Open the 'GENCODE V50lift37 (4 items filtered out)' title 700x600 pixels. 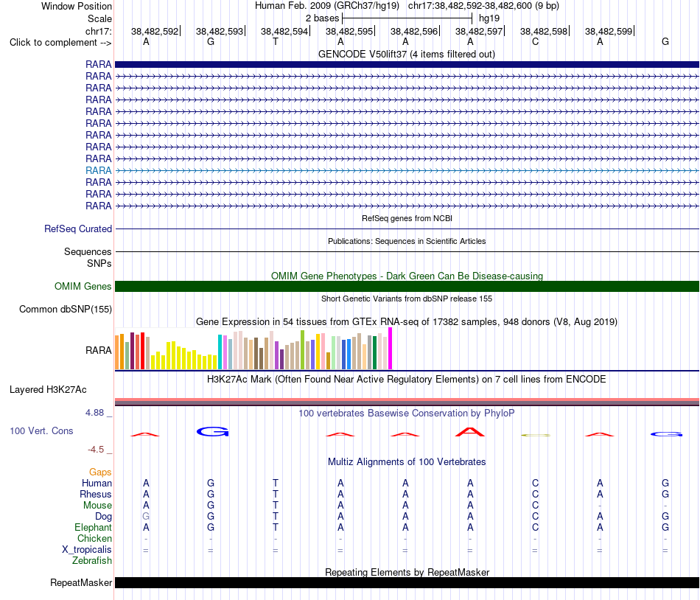tap(406, 54)
